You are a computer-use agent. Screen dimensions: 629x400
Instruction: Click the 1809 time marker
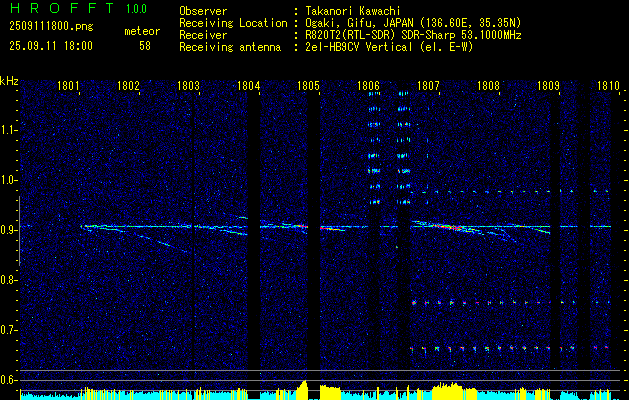point(548,85)
